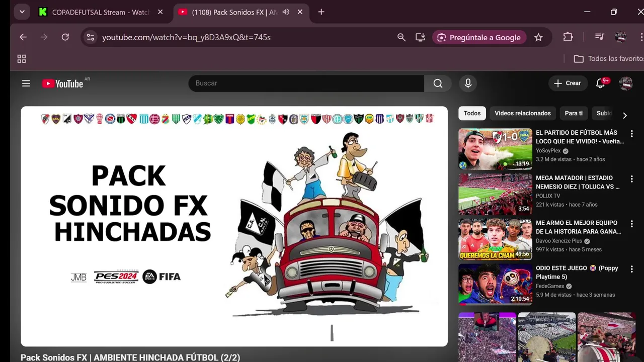Reload the current page
Screen dimensions: 644x362
(65, 37)
